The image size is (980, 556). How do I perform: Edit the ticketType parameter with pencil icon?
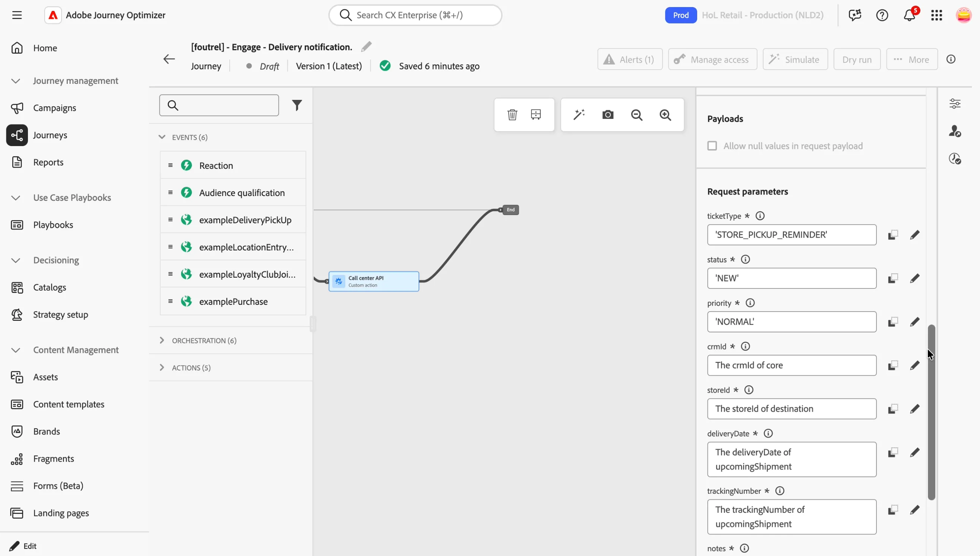(914, 235)
